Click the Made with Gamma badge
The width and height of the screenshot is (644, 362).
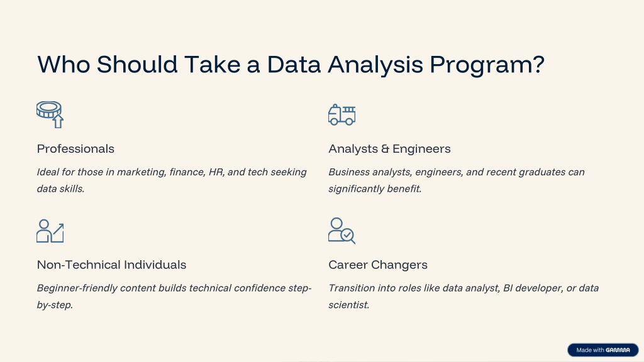pyautogui.click(x=603, y=350)
